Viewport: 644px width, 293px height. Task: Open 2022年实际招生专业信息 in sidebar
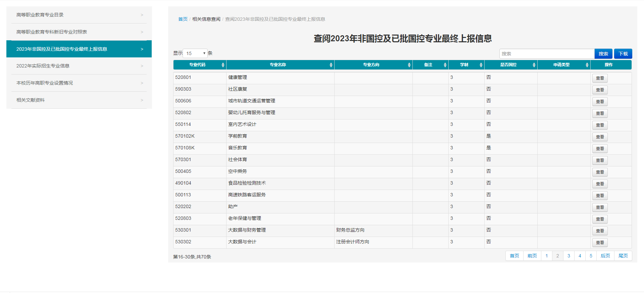pyautogui.click(x=79, y=66)
